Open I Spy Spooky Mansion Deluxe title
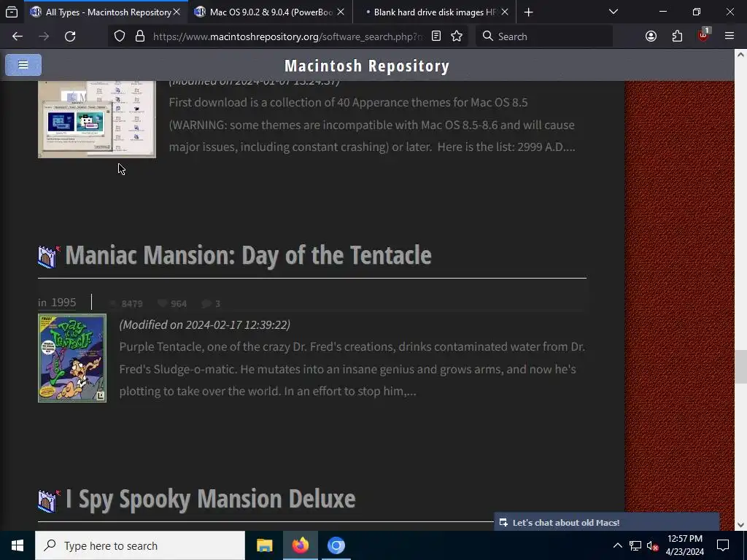 coord(210,499)
